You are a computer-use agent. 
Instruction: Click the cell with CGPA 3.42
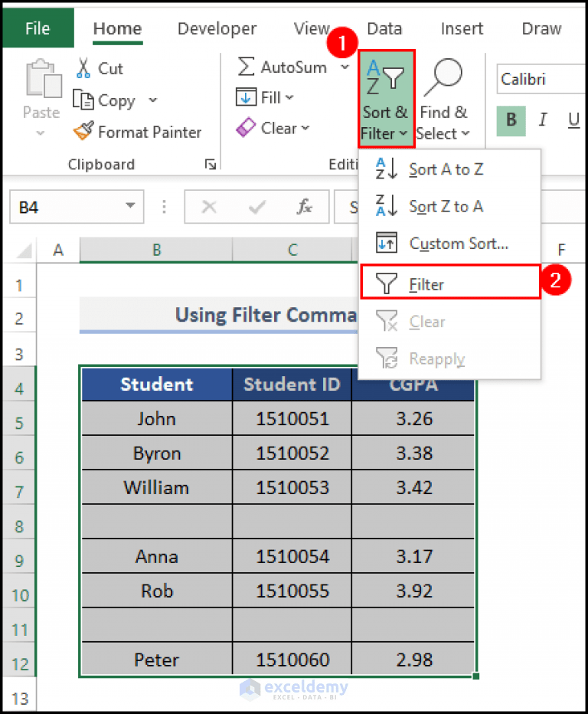413,488
